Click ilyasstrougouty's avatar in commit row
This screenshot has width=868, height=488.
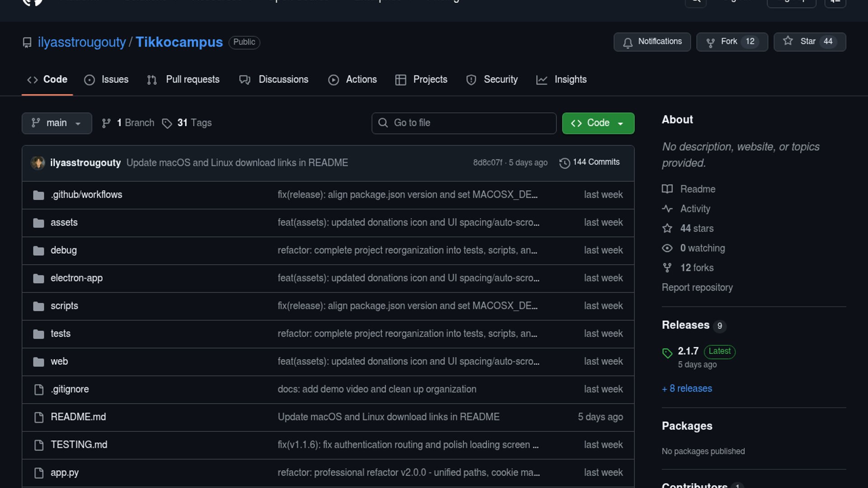point(38,163)
